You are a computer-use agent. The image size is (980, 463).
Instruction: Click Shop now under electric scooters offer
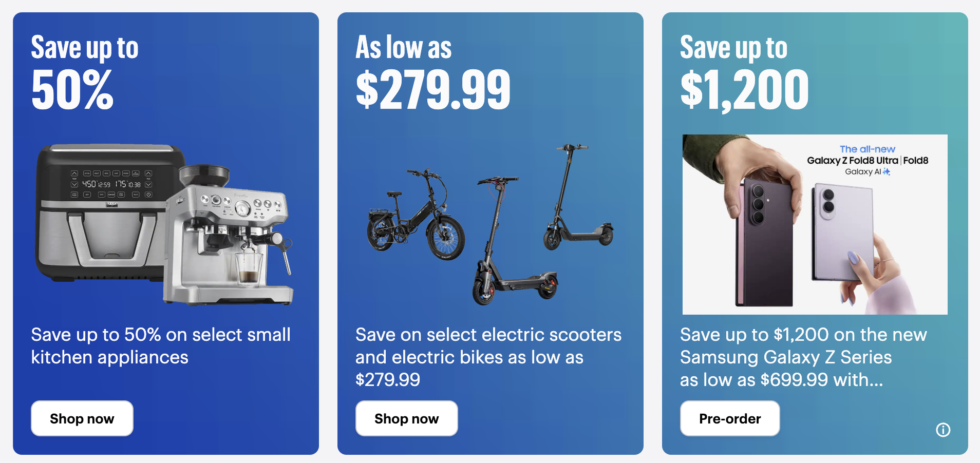point(407,418)
